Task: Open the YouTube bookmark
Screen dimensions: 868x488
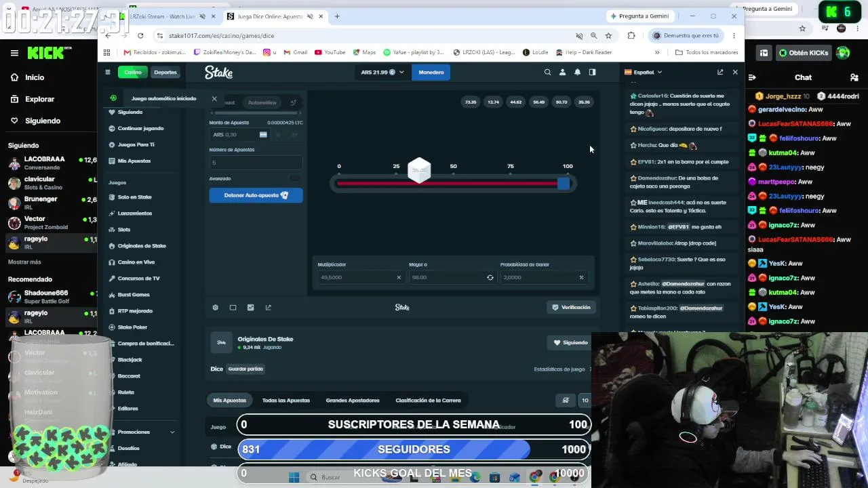Action: [x=329, y=52]
